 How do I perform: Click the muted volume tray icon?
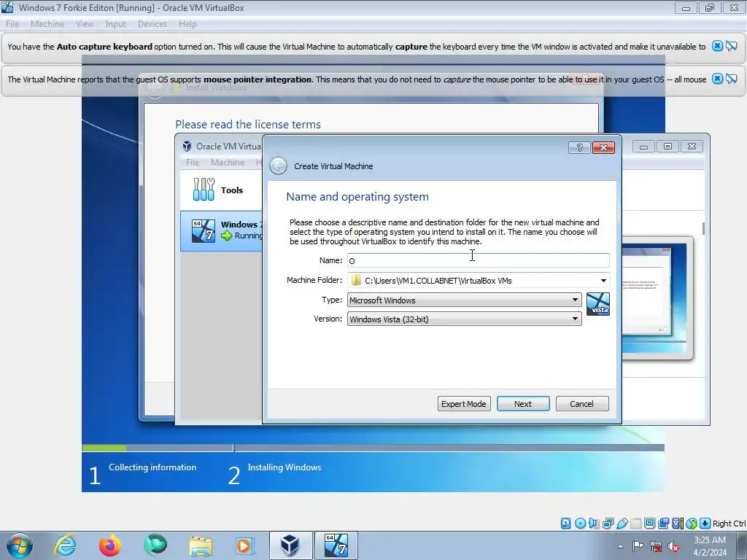click(x=673, y=546)
